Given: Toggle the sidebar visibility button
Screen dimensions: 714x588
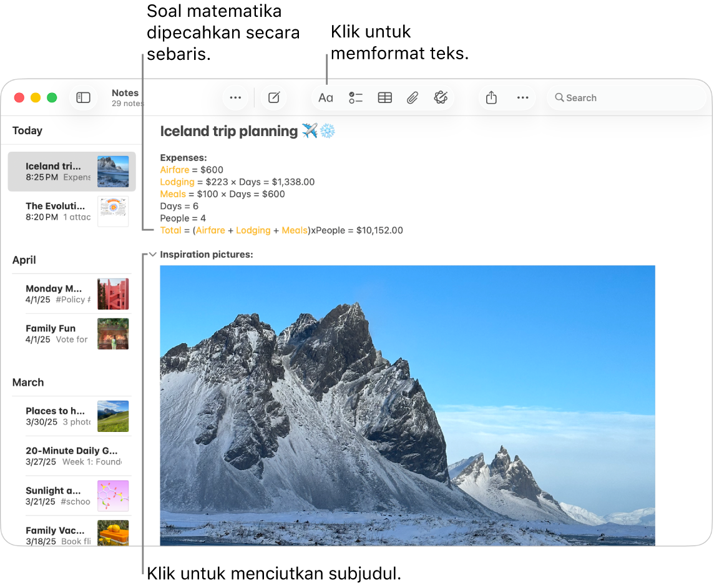Looking at the screenshot, I should click(x=83, y=97).
